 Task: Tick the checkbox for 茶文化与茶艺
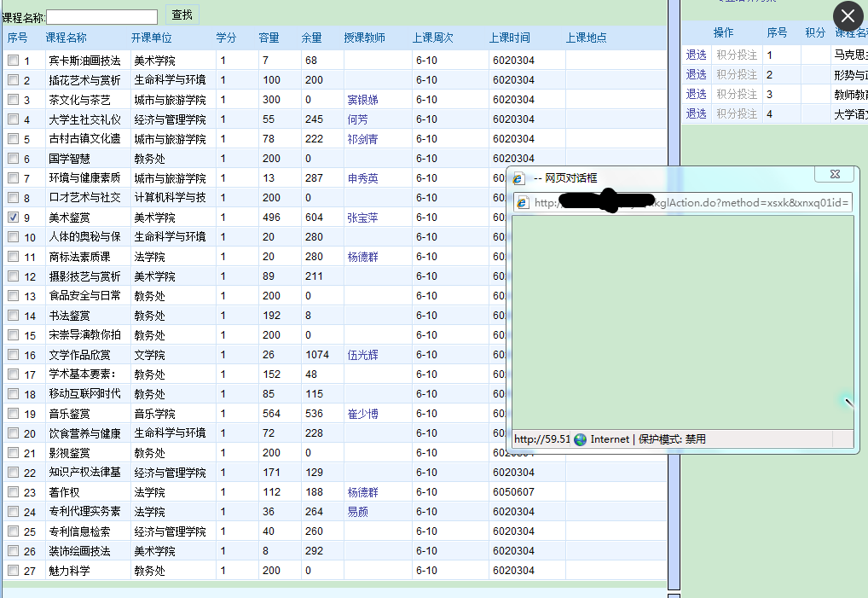(14, 99)
